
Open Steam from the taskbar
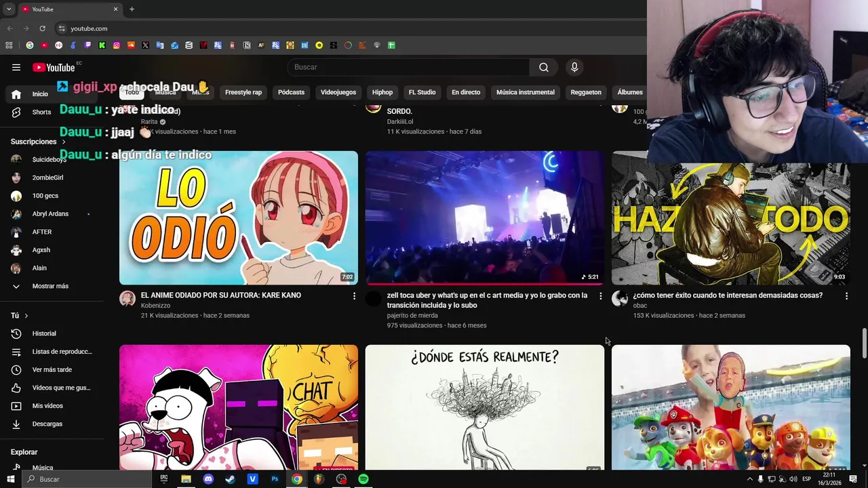click(x=231, y=479)
